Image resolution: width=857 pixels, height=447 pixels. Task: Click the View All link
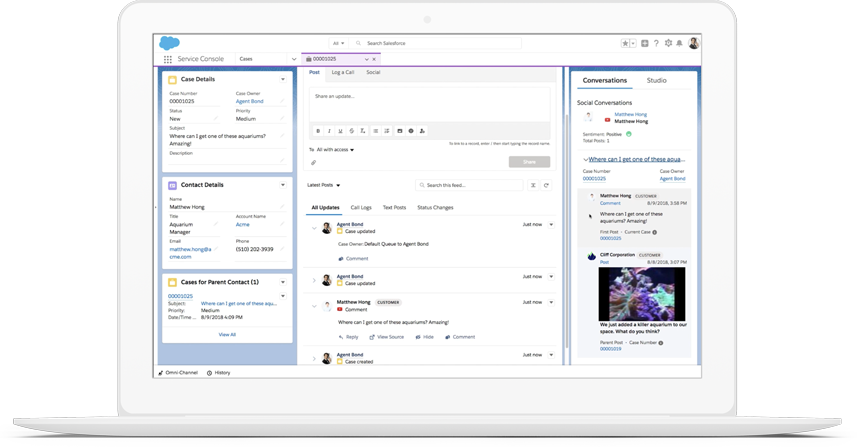(227, 334)
